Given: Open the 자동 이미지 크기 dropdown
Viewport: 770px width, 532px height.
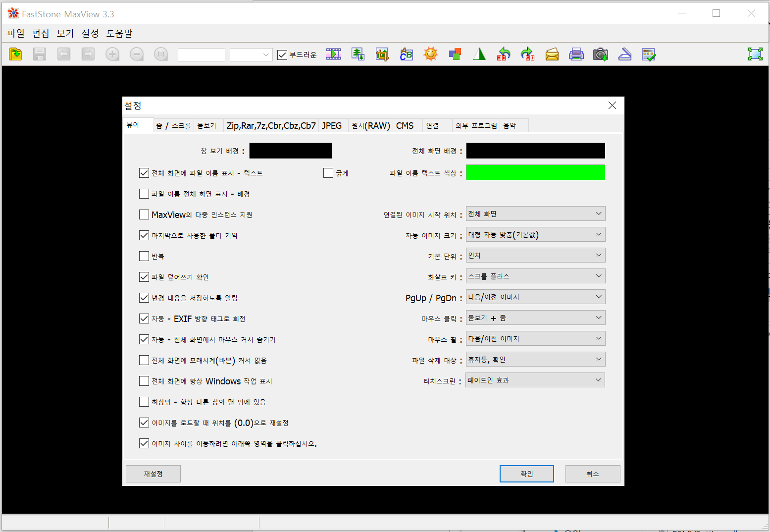Looking at the screenshot, I should pyautogui.click(x=535, y=235).
